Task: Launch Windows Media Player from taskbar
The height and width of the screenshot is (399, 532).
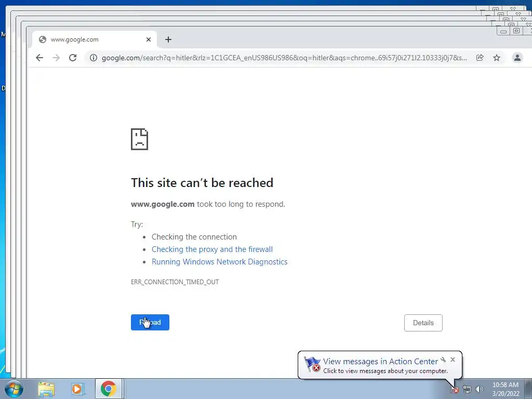Action: [x=77, y=389]
